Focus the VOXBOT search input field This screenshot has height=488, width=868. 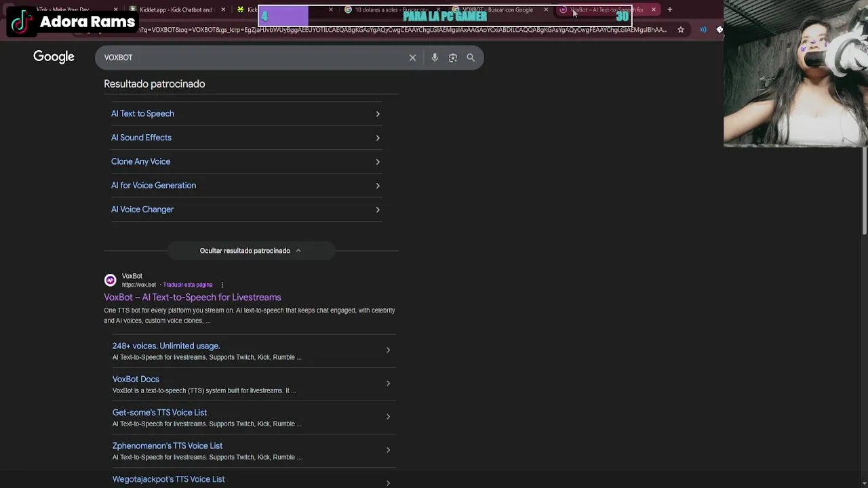254,58
